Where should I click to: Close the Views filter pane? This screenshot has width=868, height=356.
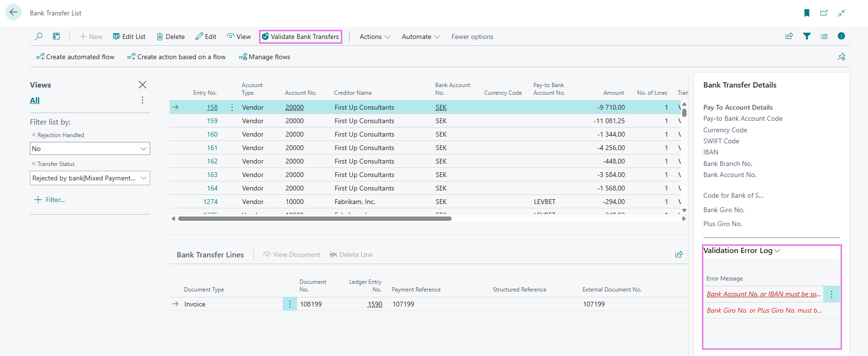point(143,85)
